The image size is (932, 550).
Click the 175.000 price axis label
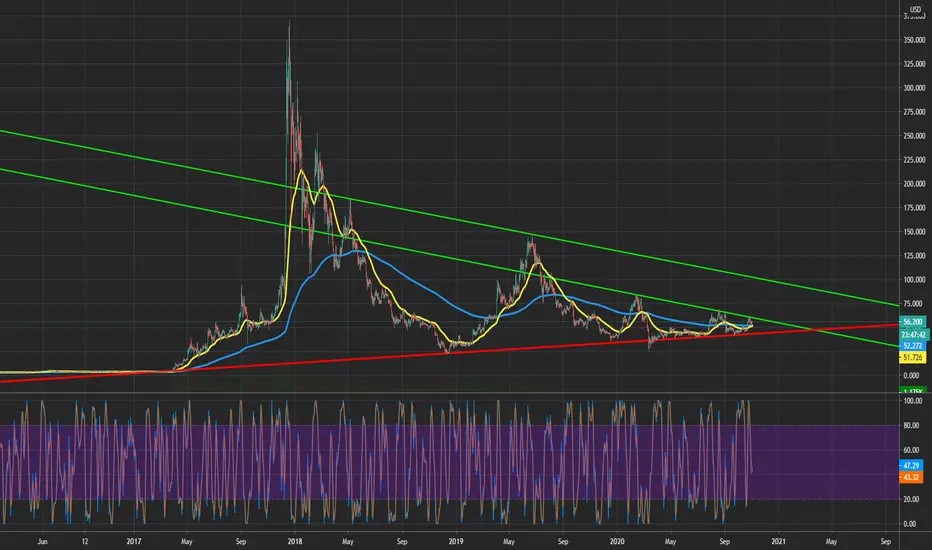(x=914, y=208)
